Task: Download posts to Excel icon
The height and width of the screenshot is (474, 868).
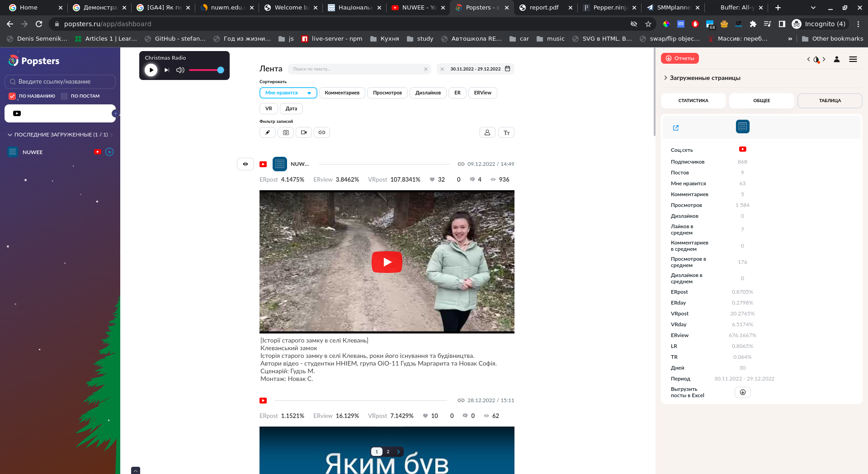Action: click(742, 392)
